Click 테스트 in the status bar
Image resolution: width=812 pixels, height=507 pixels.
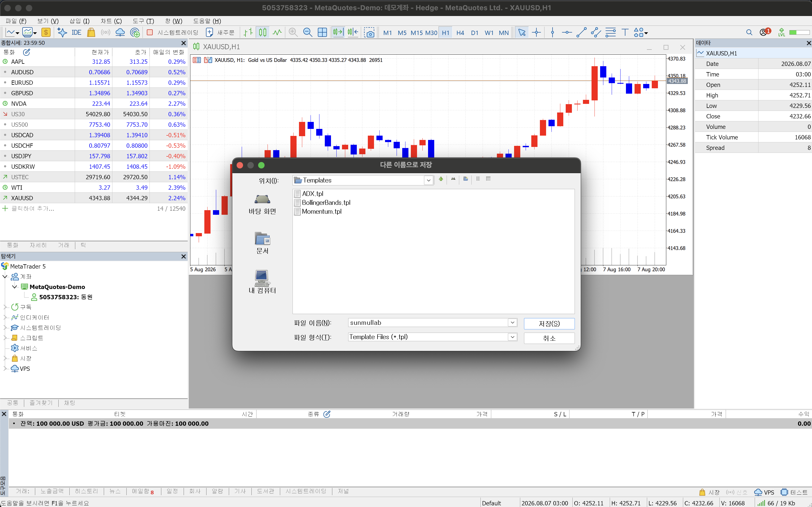pos(794,492)
